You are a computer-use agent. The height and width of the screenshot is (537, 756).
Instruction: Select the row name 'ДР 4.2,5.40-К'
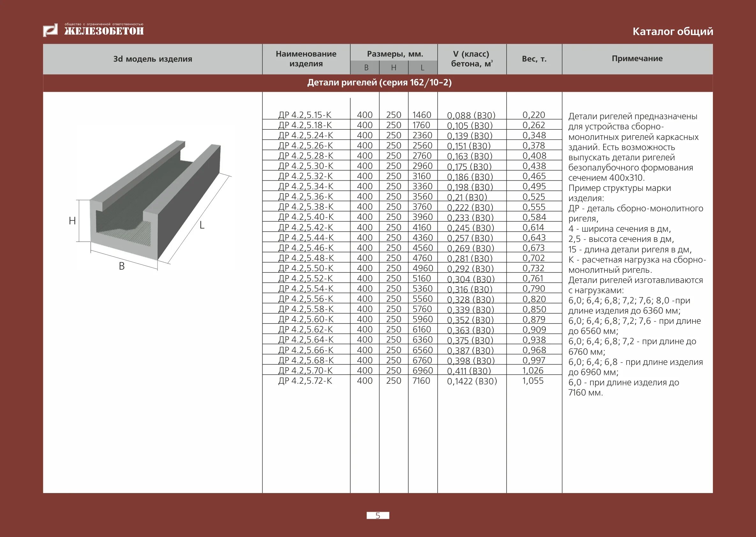click(306, 217)
